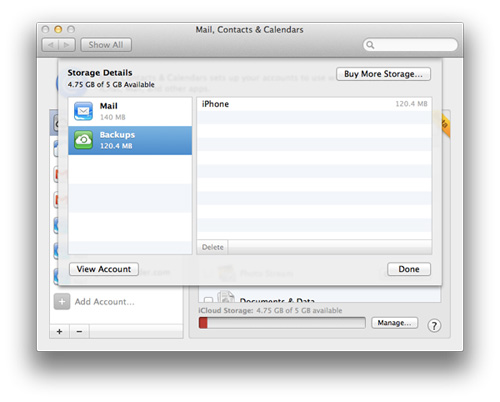Select the iPhone backup row
This screenshot has width=500, height=402.
314,104
